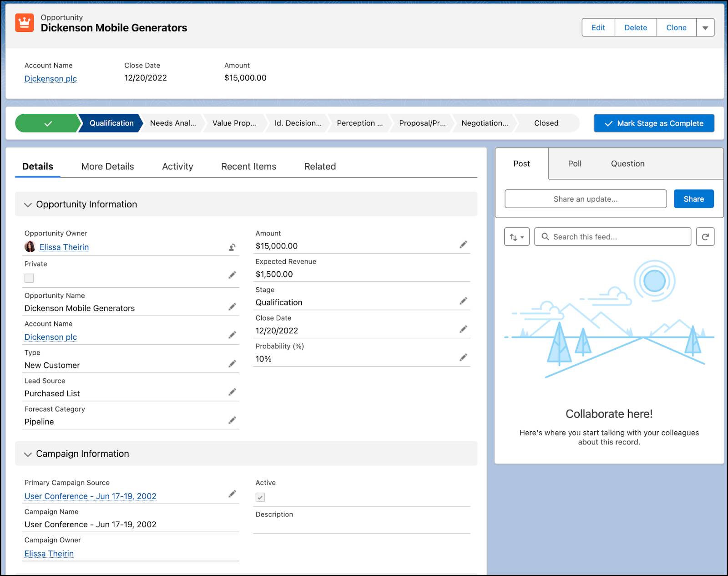Open Elissa Theirin campaign owner link
This screenshot has height=576, width=728.
(x=49, y=554)
